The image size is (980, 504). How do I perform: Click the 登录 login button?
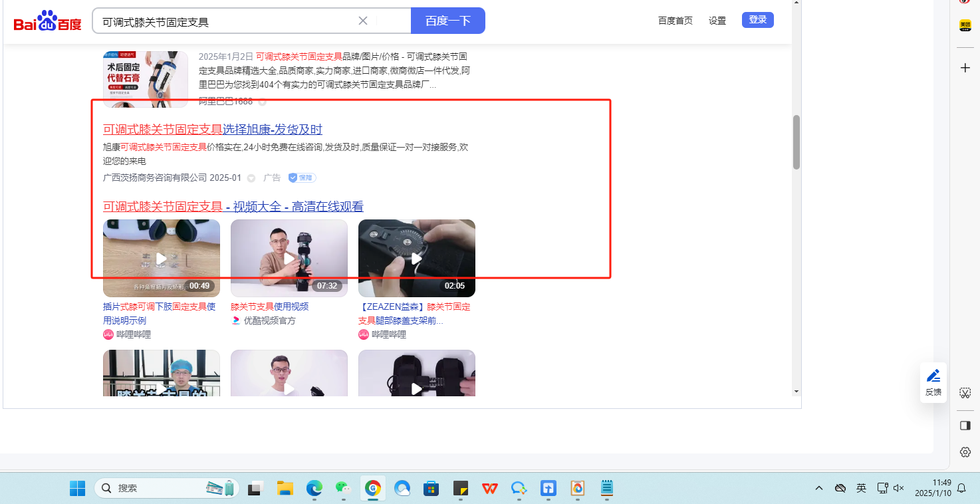coord(758,20)
